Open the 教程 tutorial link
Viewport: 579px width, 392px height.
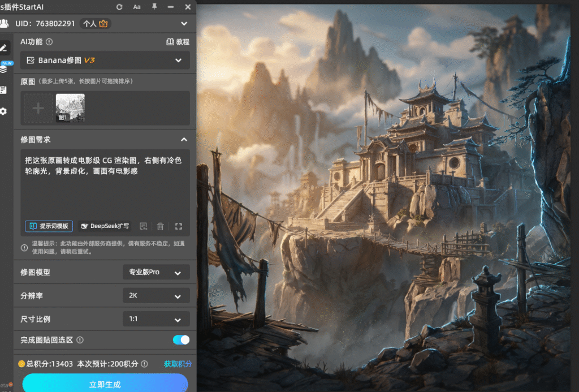click(178, 42)
